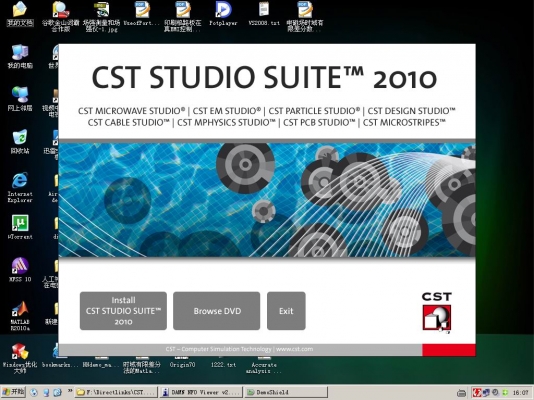Click the clock showing 16:07
Screen dimensions: 534x400
point(520,393)
